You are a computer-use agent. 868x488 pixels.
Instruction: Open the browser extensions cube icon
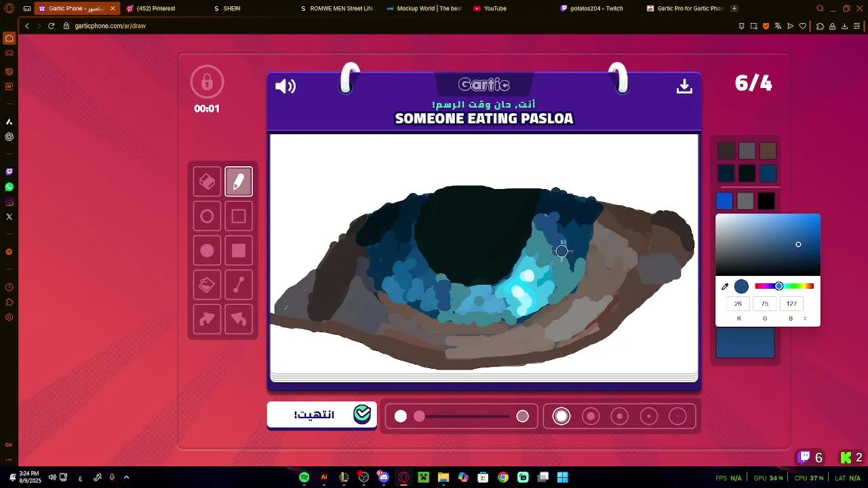click(820, 26)
